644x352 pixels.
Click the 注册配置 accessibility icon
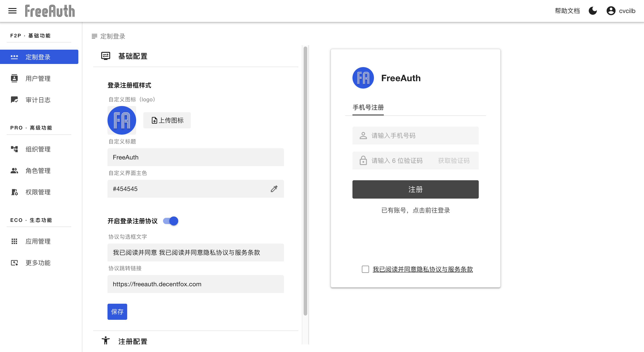[105, 340]
